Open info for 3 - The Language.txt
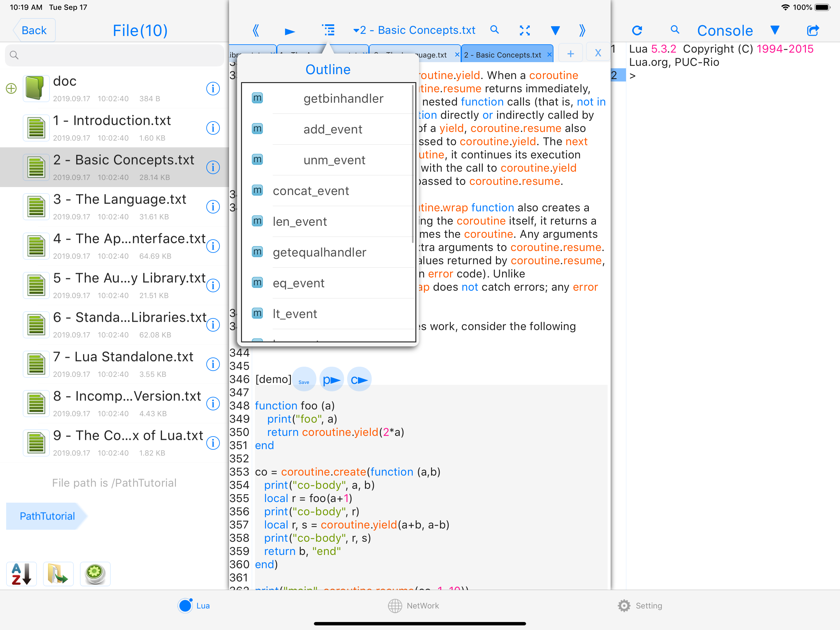This screenshot has width=840, height=630. [213, 207]
